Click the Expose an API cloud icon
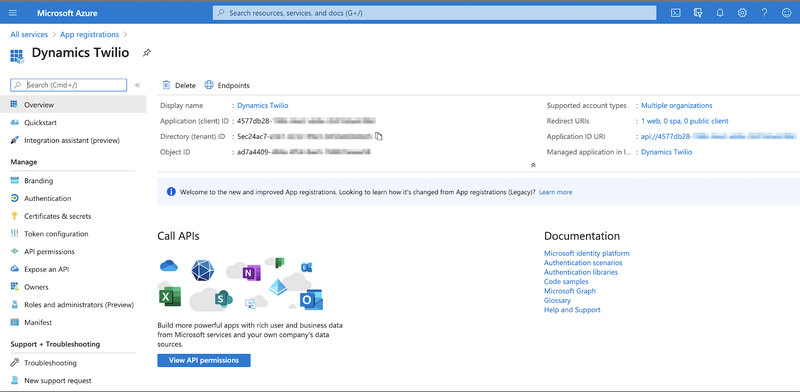Viewport: 800px width, 392px height. 14,269
